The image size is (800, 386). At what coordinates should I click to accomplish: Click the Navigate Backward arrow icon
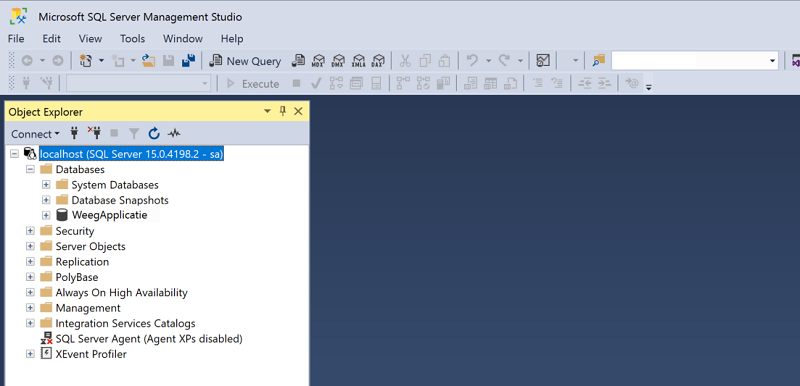pos(27,61)
